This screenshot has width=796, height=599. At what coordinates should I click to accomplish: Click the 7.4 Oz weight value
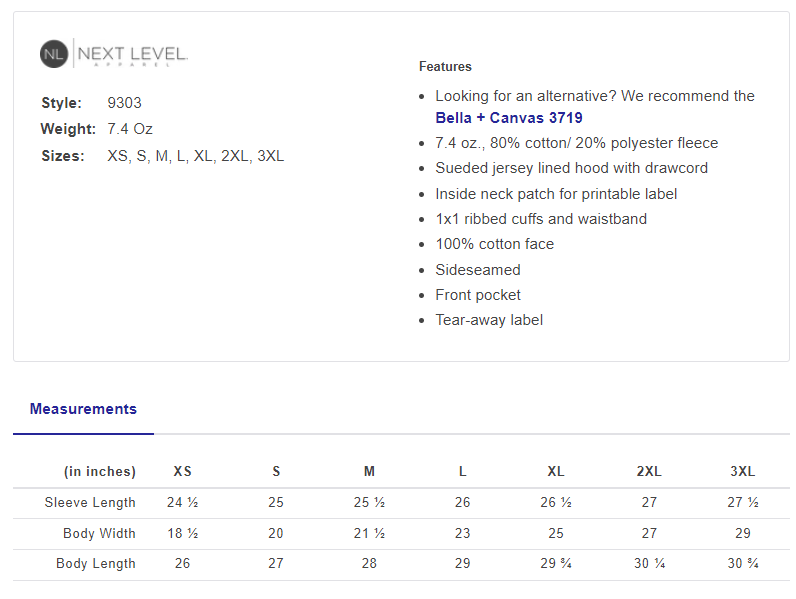coord(130,129)
